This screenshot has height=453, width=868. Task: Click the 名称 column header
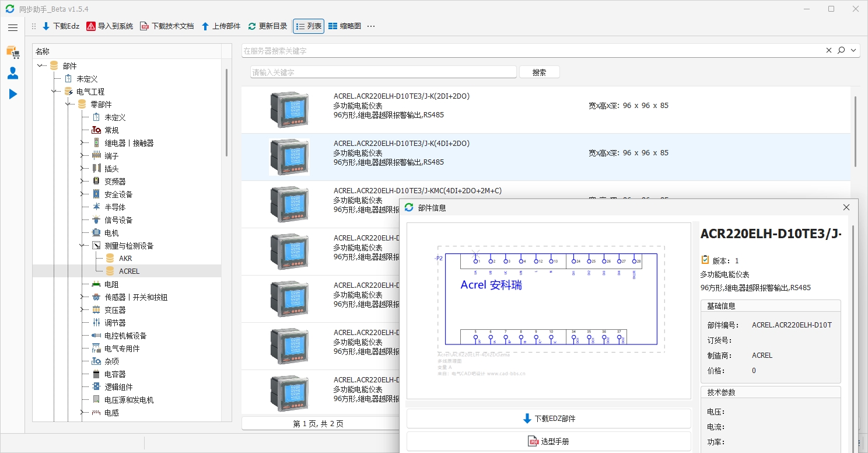tap(127, 51)
